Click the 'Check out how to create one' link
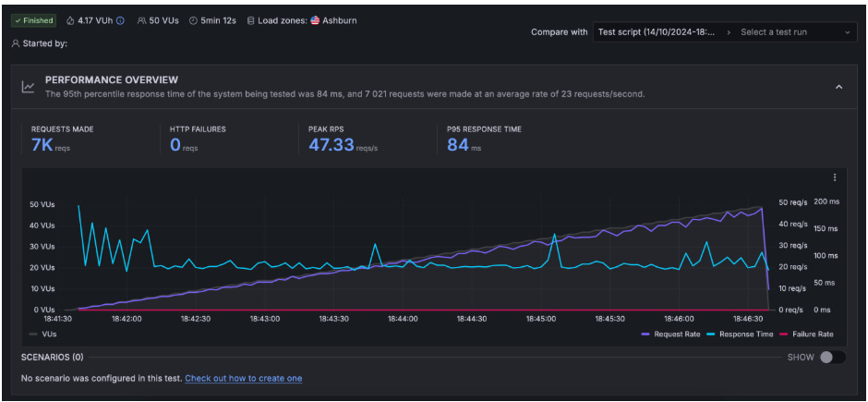This screenshot has height=402, width=868. [x=243, y=378]
